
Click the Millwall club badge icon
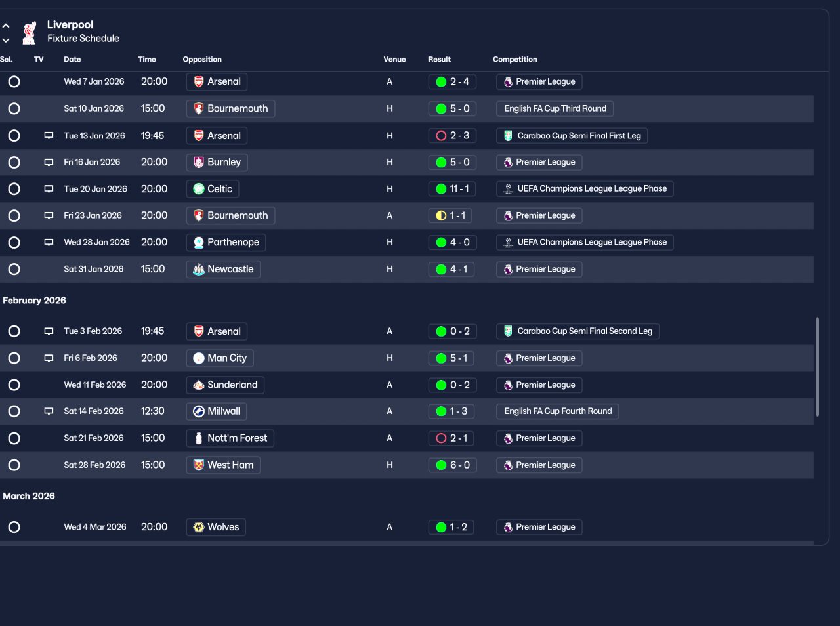(x=199, y=411)
